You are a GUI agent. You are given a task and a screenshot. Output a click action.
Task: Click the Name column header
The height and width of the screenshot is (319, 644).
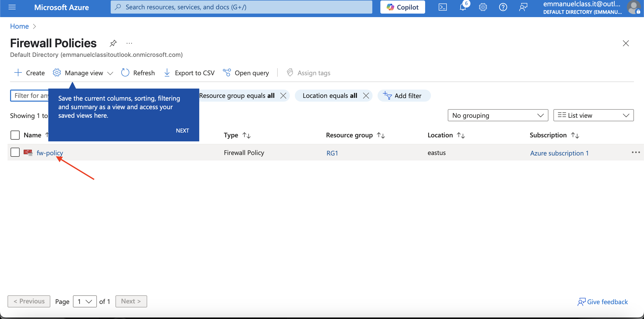point(32,135)
